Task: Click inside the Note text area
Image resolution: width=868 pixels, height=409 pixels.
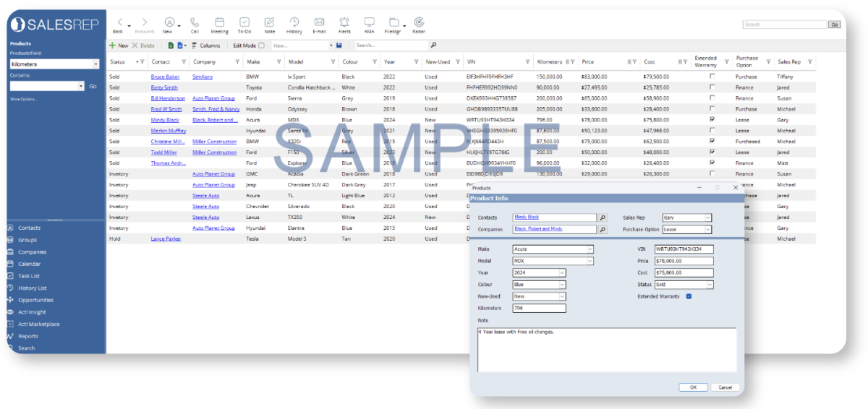Action: (x=607, y=350)
